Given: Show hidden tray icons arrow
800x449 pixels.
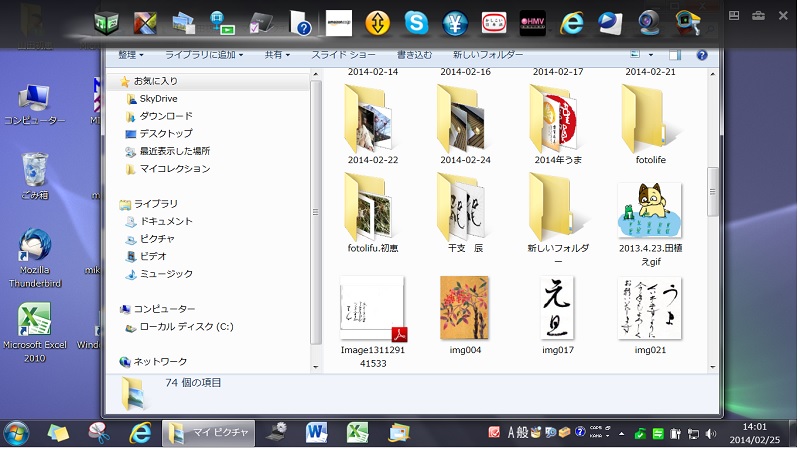Looking at the screenshot, I should (621, 434).
